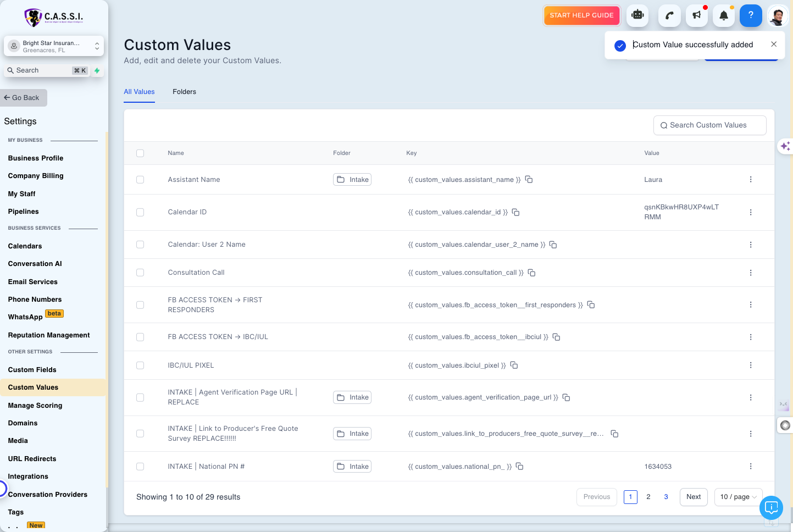Expand the Bright Star Insurance account switcher
Viewport: 793px width, 532px height.
point(54,46)
